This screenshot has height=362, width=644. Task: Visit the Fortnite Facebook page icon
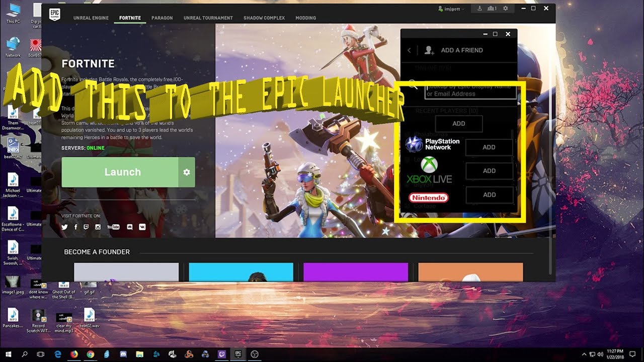[x=76, y=227]
